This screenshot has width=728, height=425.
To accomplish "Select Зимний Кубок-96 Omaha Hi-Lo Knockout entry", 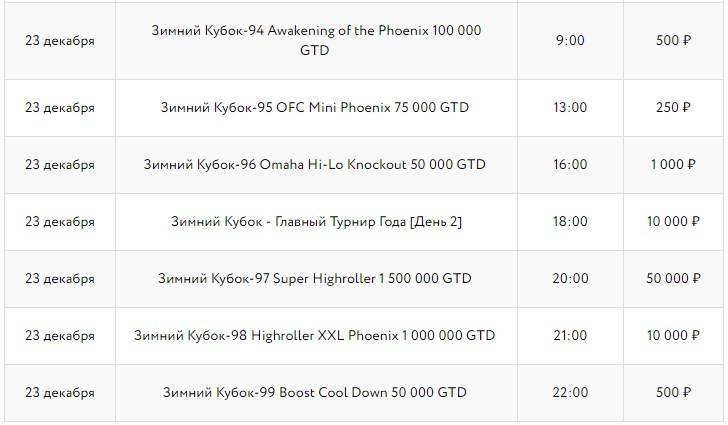I will [x=314, y=164].
